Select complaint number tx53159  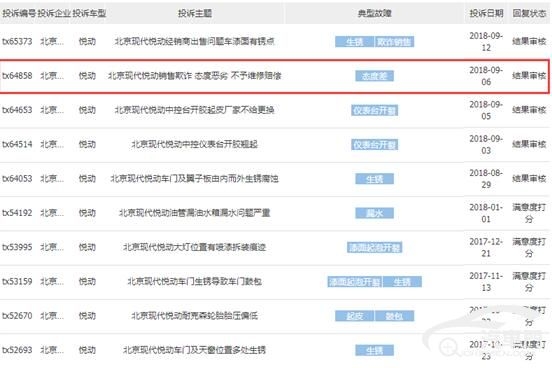17,281
